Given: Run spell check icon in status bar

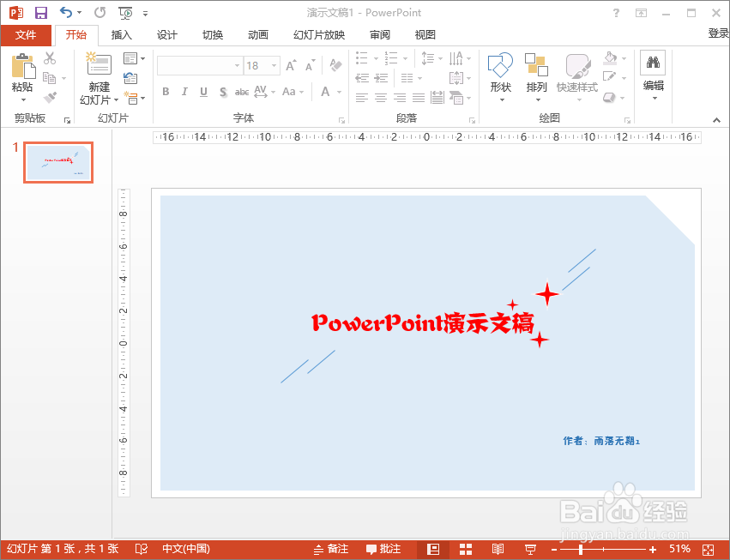Looking at the screenshot, I should (x=141, y=550).
